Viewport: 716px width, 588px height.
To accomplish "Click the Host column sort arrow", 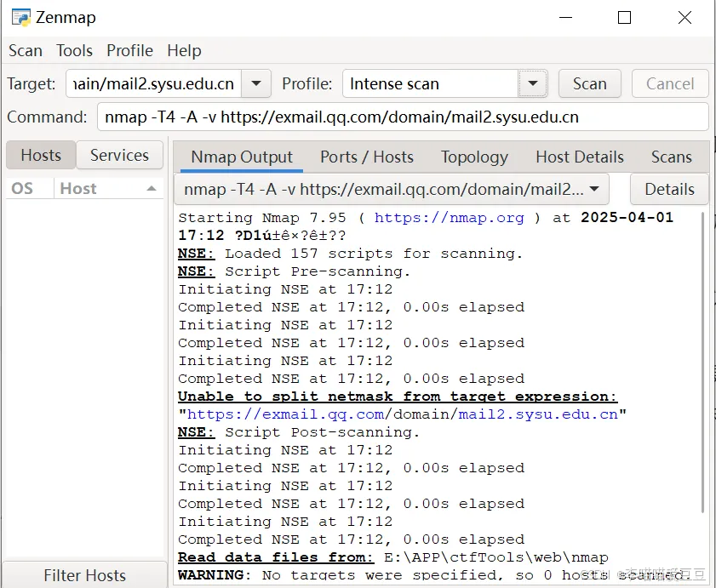I will (x=152, y=189).
